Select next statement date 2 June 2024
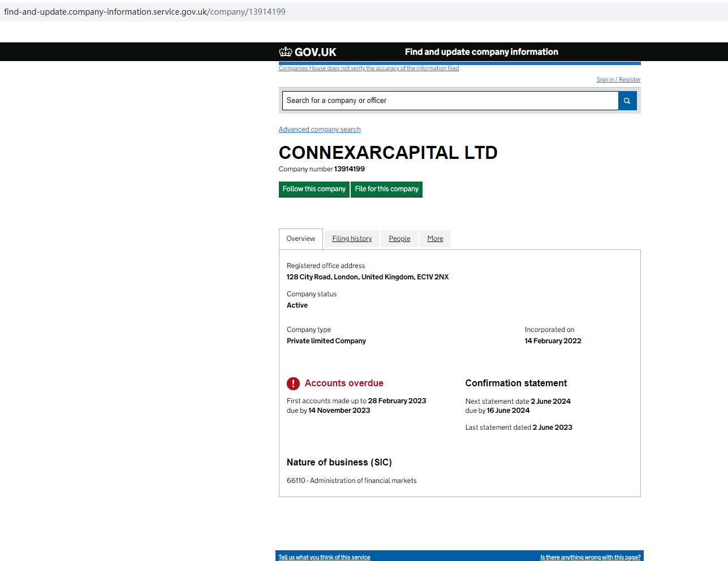 [551, 402]
